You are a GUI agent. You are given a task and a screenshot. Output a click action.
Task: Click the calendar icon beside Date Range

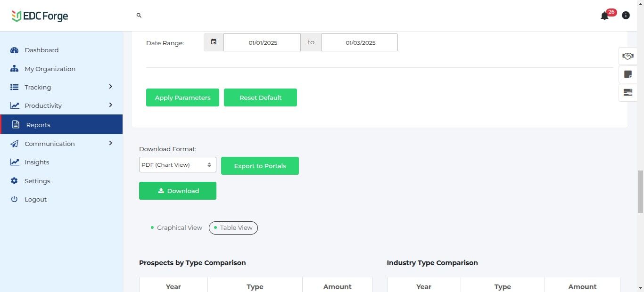point(214,42)
